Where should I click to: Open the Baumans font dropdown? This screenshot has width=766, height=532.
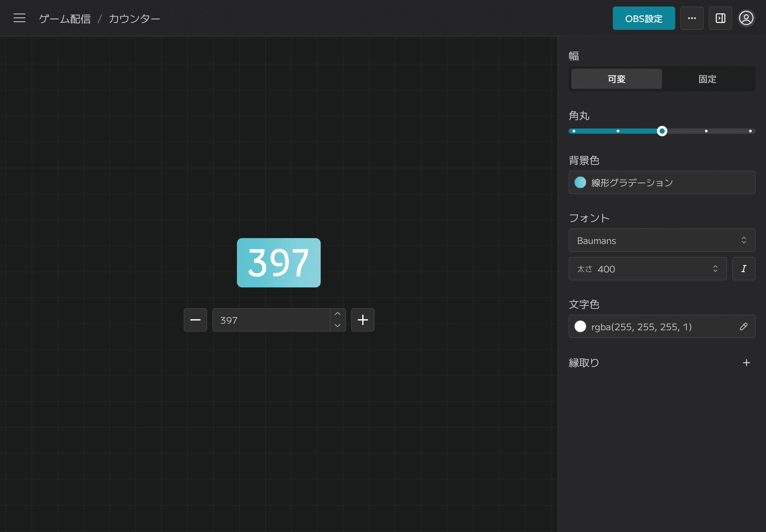[661, 240]
